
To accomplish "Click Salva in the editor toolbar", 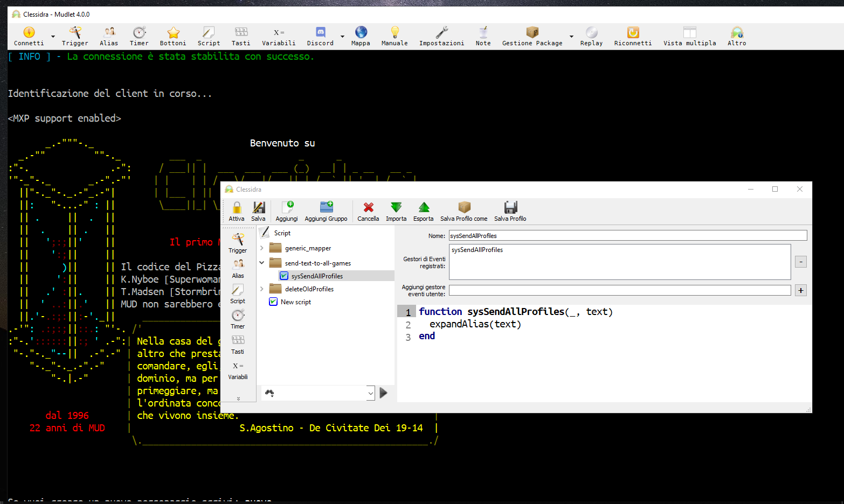I will pos(258,211).
